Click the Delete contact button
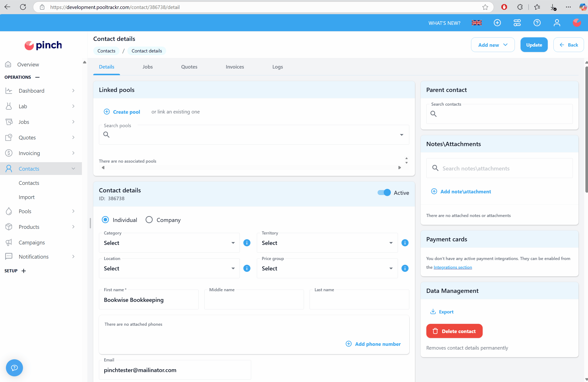The image size is (588, 382). (x=454, y=331)
